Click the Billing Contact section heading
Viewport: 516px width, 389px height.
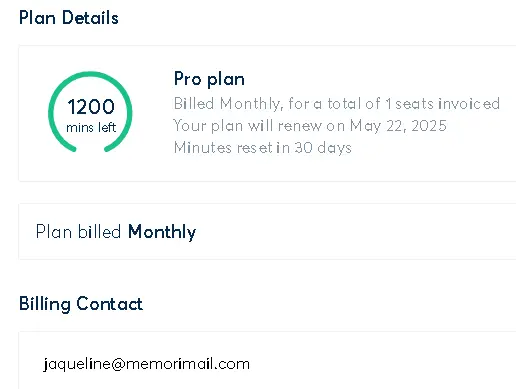[81, 304]
